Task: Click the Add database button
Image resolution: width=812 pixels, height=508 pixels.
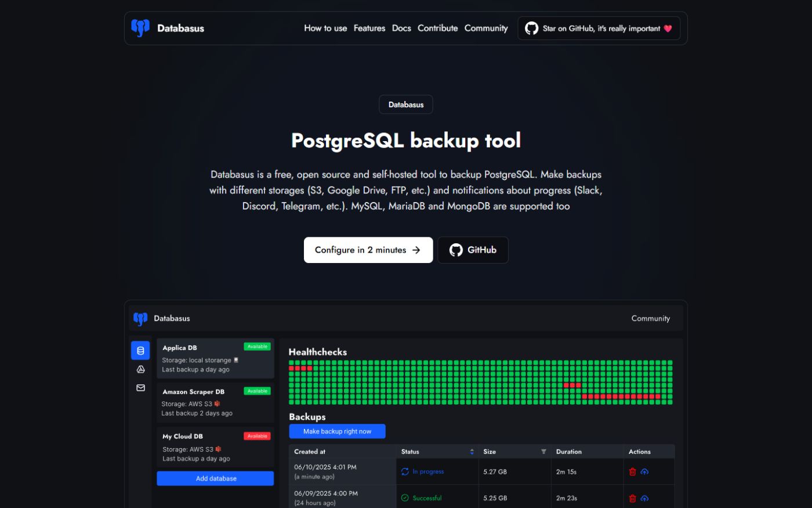Action: pos(215,478)
